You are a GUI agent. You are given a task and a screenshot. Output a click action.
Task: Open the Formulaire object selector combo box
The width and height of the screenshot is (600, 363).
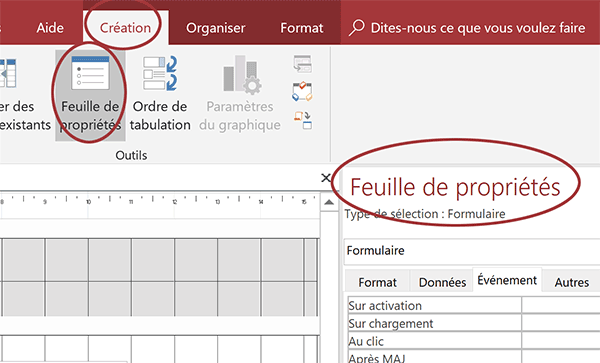pos(472,251)
